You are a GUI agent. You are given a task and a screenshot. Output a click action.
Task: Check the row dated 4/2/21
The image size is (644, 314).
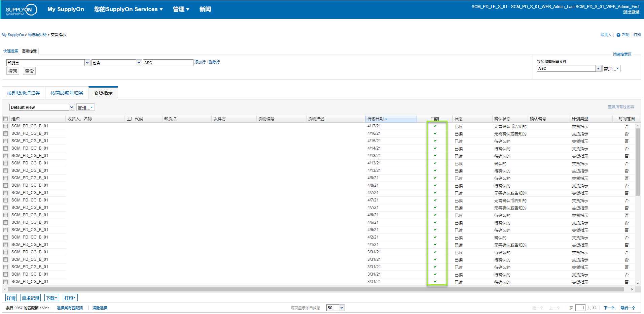[6, 237]
